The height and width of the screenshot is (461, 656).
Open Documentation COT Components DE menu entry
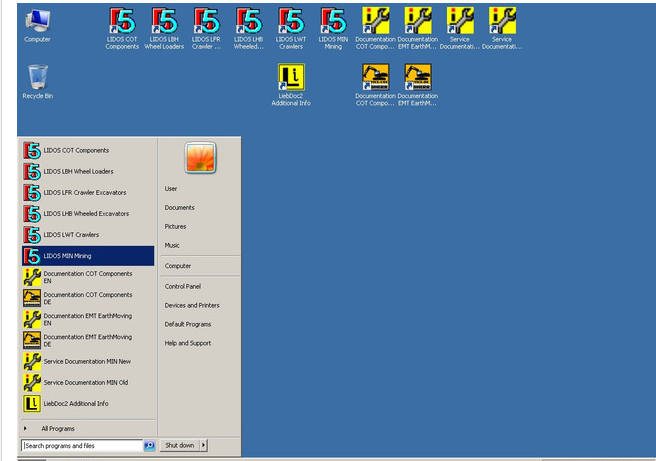coord(88,298)
